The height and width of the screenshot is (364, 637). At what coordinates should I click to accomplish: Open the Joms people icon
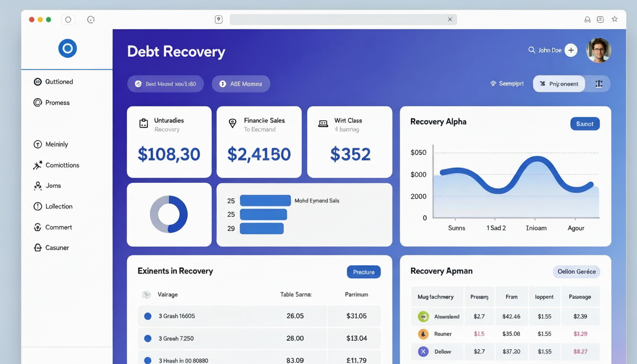[x=37, y=185]
